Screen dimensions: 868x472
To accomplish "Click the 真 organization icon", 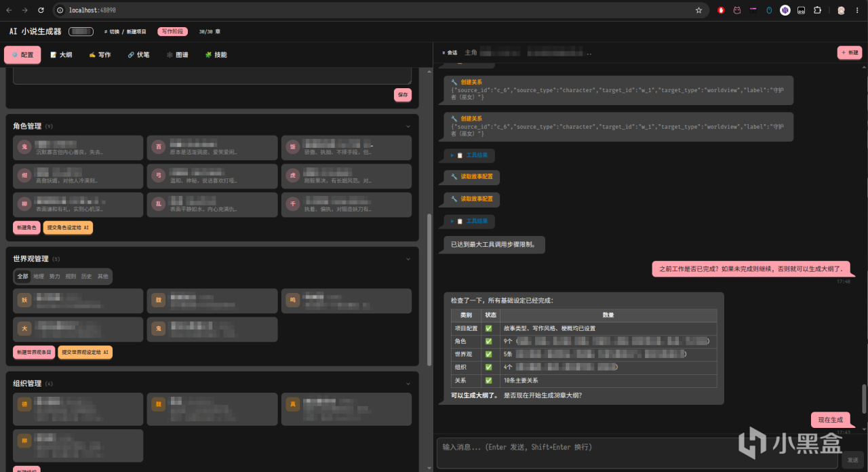I will pyautogui.click(x=293, y=405).
